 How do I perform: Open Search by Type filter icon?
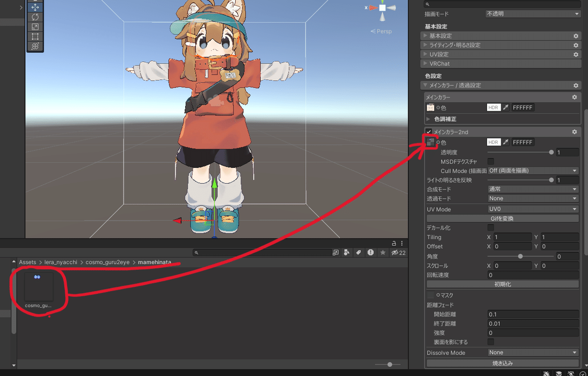(x=347, y=253)
